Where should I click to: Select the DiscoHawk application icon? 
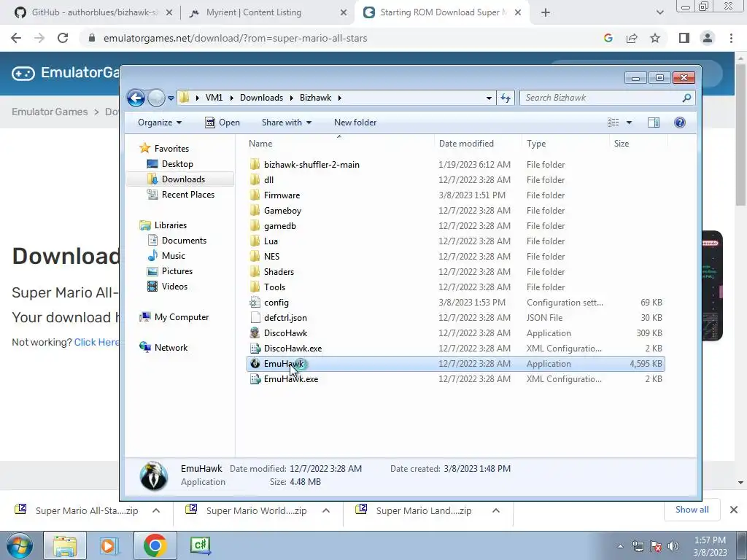click(x=255, y=332)
